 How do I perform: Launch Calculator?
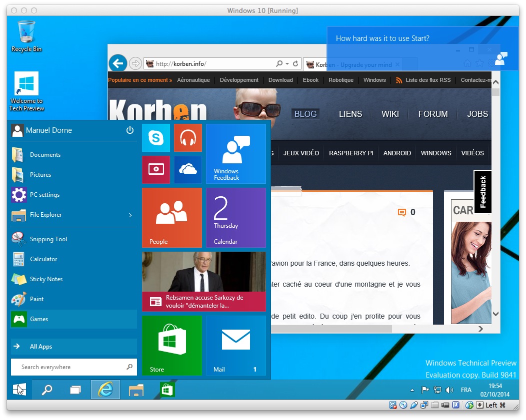73,259
